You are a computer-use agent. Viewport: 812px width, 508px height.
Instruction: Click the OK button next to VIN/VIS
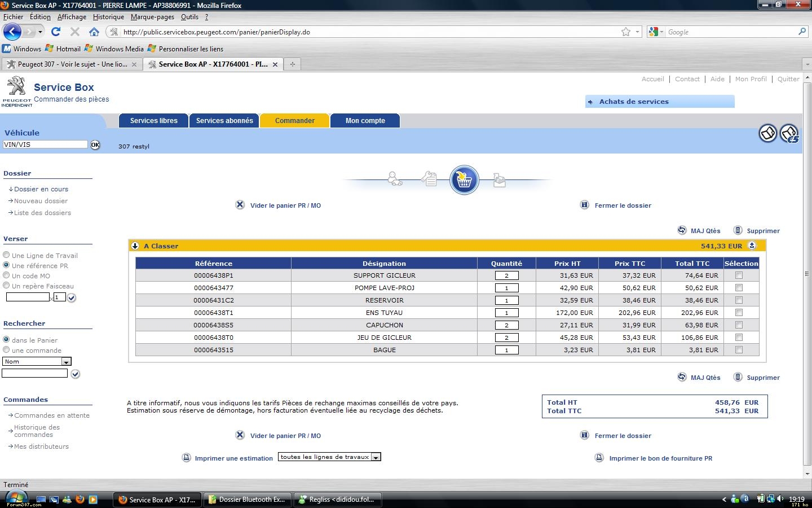click(x=95, y=145)
